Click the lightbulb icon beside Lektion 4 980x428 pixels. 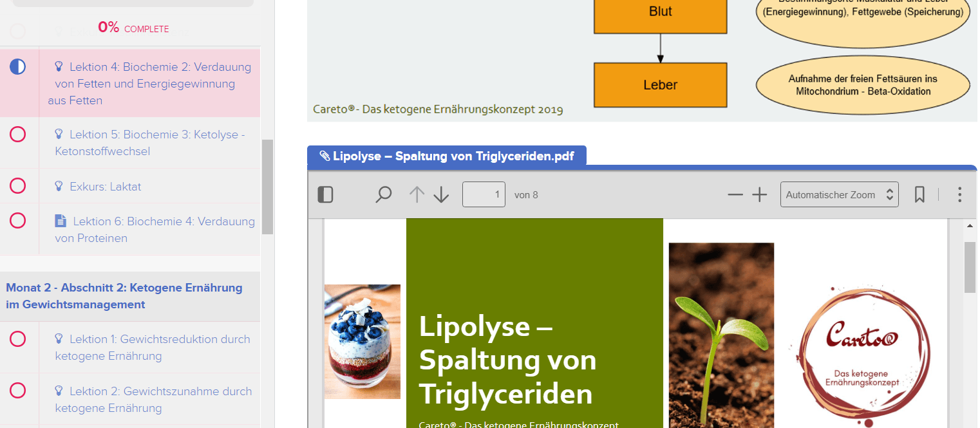[59, 66]
